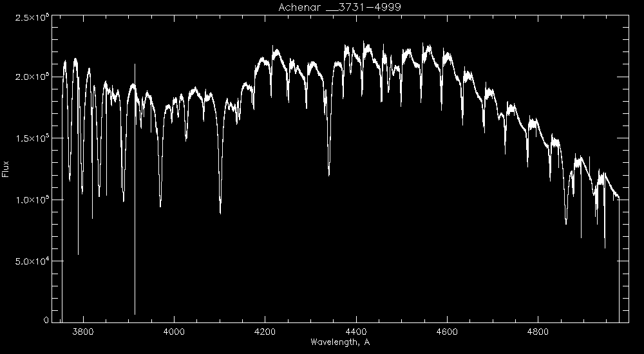Click the 3800 x-axis tick label
The height and width of the screenshot is (354, 644).
[x=83, y=331]
